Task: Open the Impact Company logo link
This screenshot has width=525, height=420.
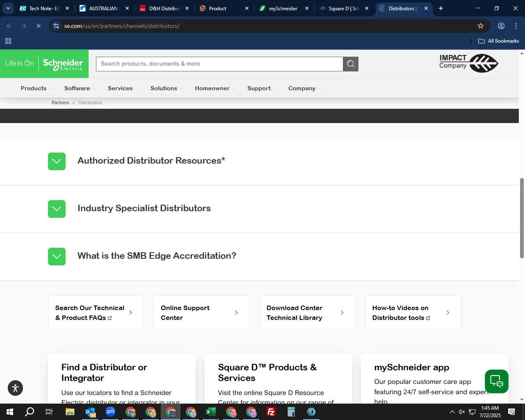Action: point(468,63)
